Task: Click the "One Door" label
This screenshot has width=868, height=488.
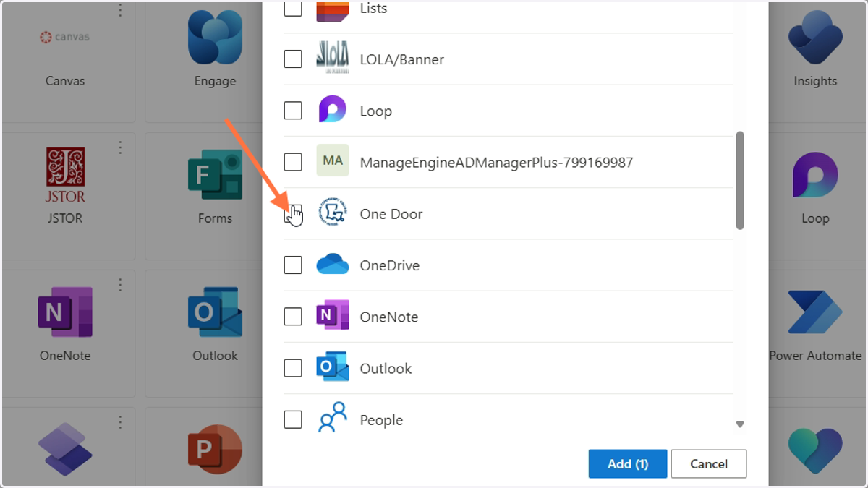Action: tap(391, 214)
